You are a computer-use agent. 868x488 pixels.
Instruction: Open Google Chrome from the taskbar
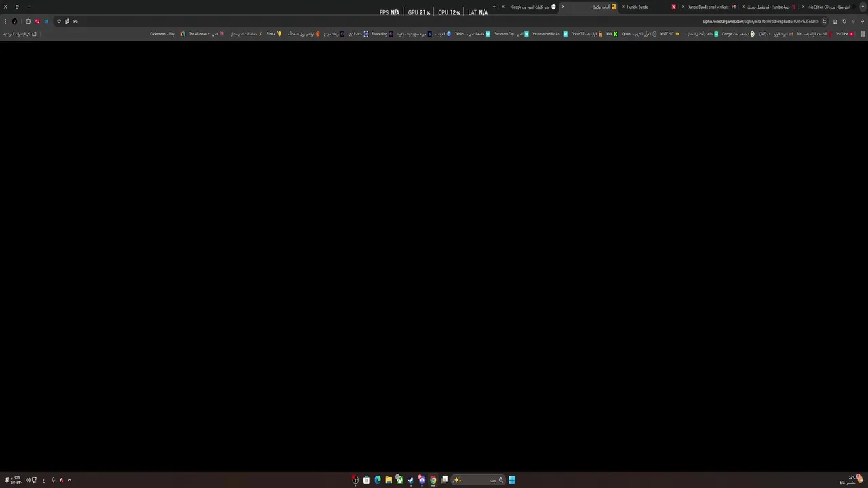coord(433,480)
